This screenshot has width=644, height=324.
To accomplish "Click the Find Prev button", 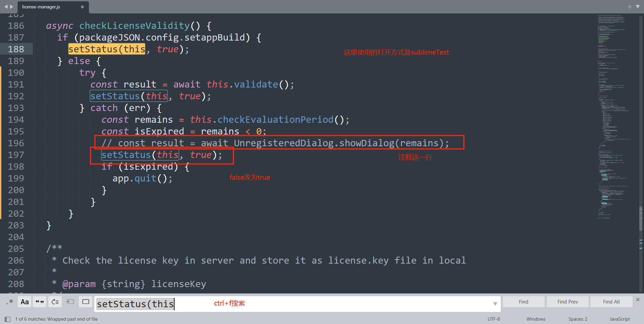I will click(x=568, y=302).
